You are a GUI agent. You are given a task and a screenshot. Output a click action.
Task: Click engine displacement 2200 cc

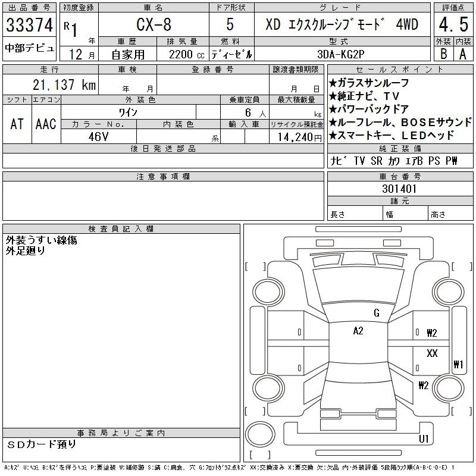(187, 55)
